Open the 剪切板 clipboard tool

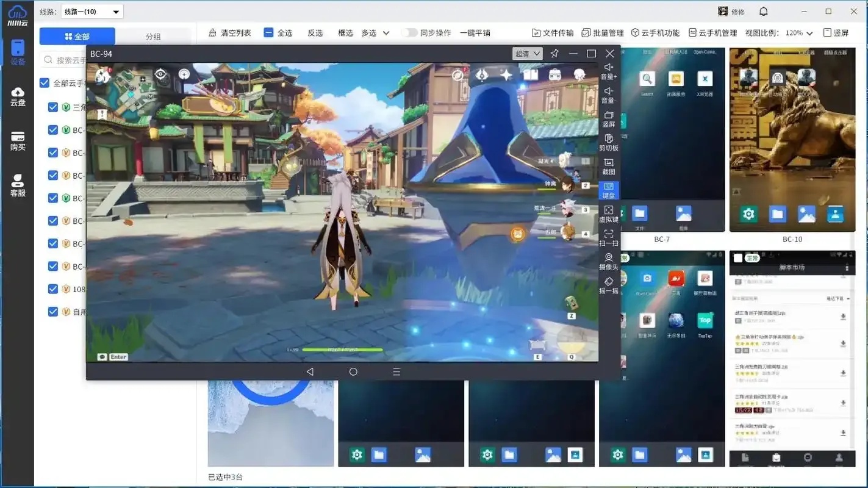coord(609,143)
